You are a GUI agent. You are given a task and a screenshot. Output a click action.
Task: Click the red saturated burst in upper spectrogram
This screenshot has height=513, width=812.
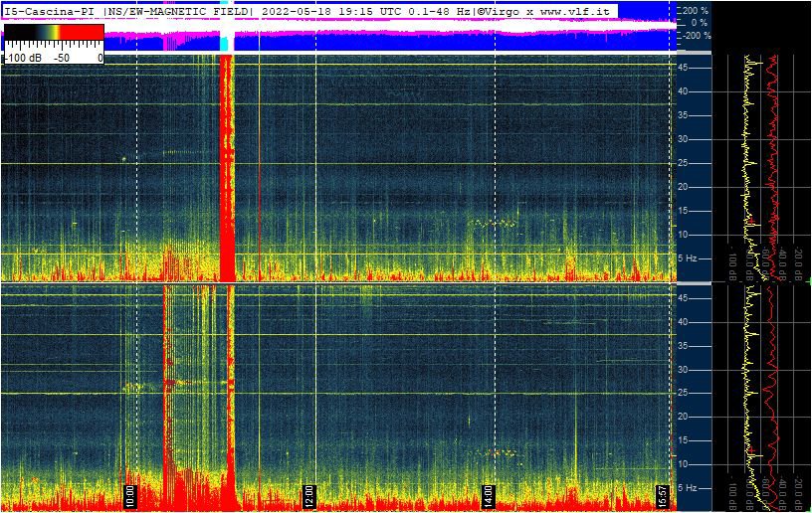coord(226,169)
